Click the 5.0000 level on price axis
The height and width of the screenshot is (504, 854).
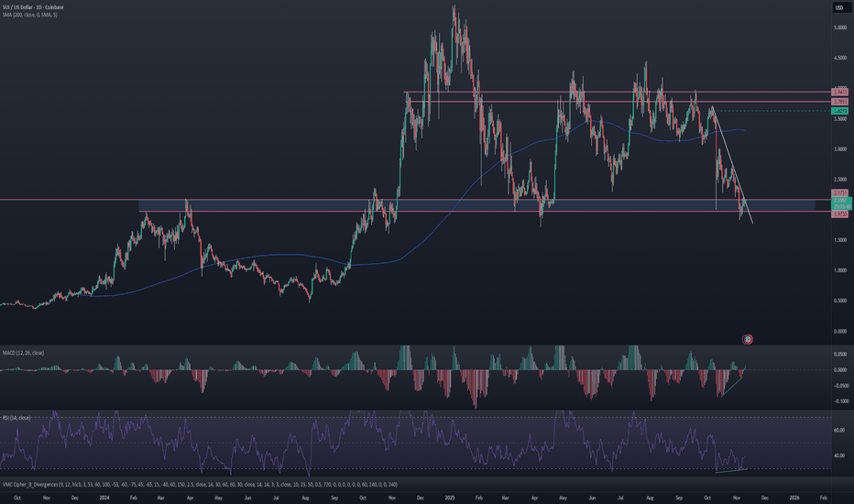[x=838, y=27]
